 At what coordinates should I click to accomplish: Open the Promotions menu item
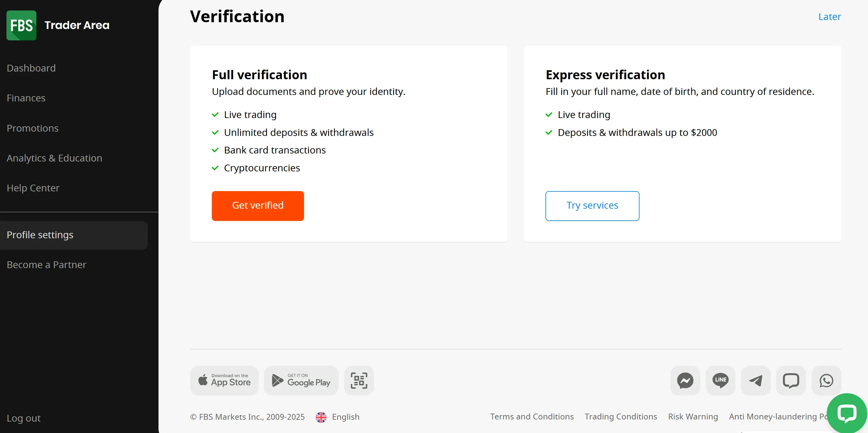[33, 128]
